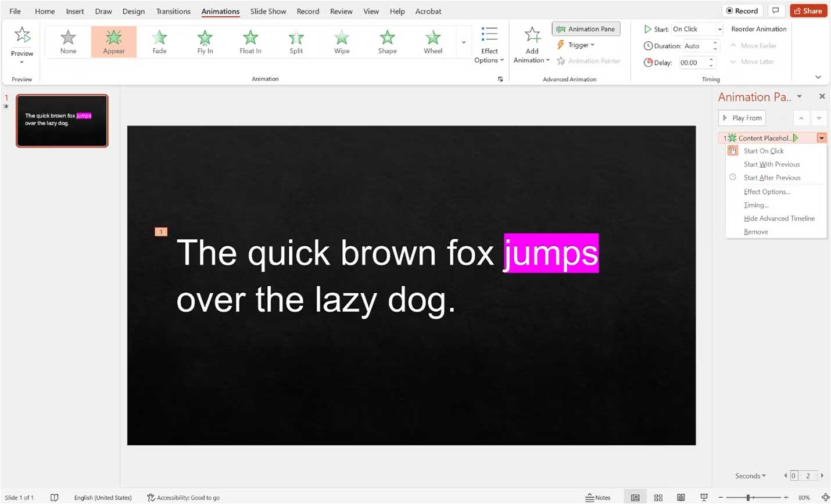This screenshot has height=504, width=831.
Task: Apply the Fly In animation effect
Action: point(205,42)
